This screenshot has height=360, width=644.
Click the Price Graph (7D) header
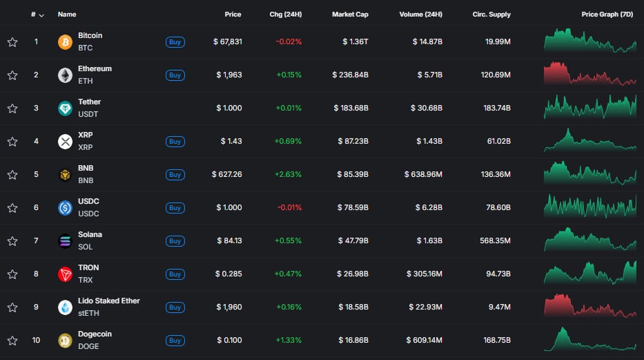[x=607, y=15]
